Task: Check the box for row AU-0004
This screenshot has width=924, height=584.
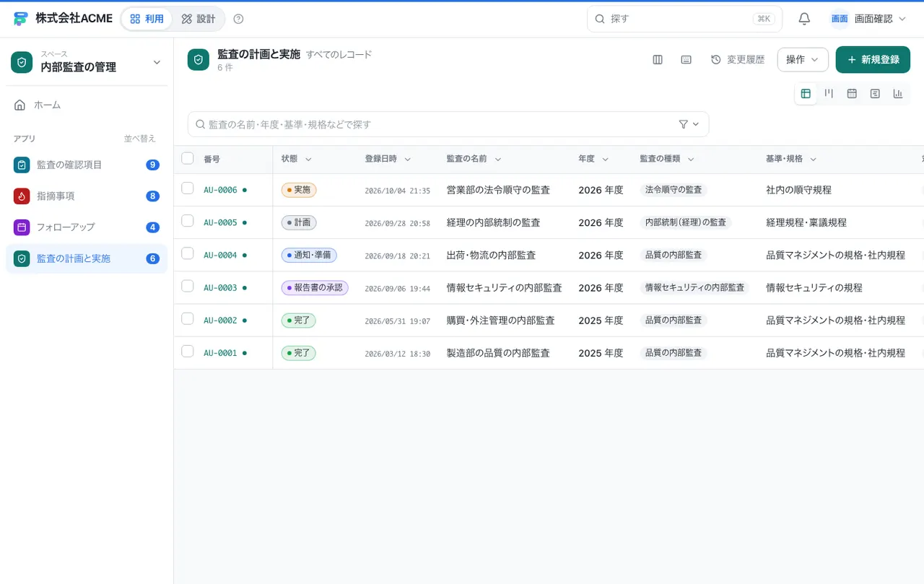Action: tap(188, 253)
